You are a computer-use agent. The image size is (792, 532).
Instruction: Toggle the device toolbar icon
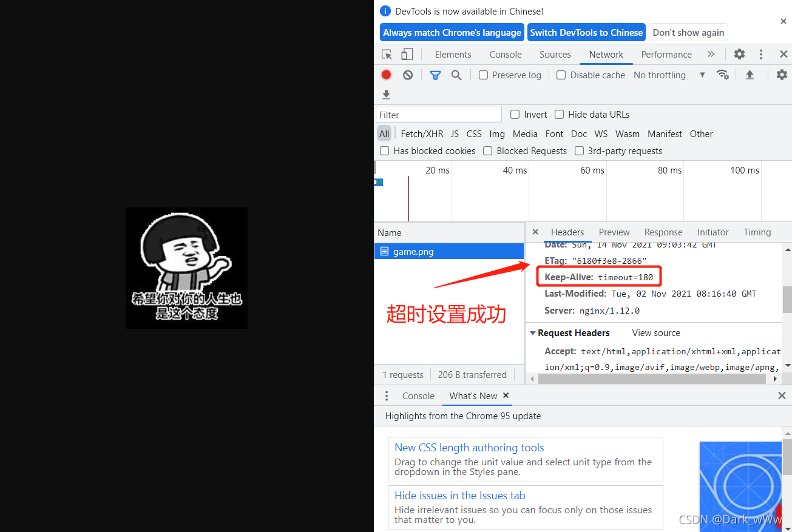click(x=407, y=54)
